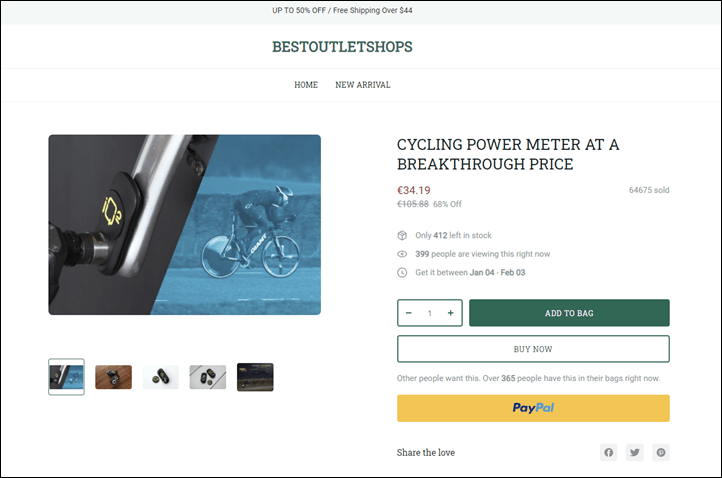The width and height of the screenshot is (722, 478).
Task: Click the BESTOUTLETSHOPS logo
Action: pyautogui.click(x=342, y=47)
